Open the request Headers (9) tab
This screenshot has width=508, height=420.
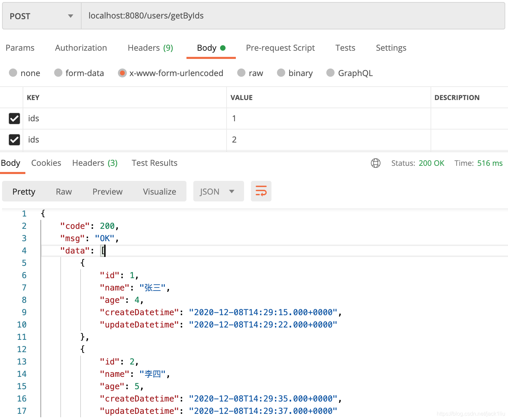[x=150, y=48]
